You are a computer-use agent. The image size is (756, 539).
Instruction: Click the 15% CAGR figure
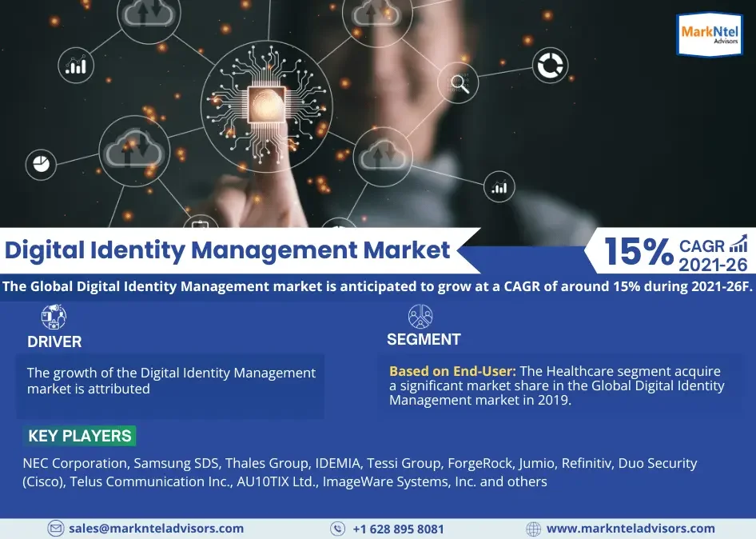[638, 252]
